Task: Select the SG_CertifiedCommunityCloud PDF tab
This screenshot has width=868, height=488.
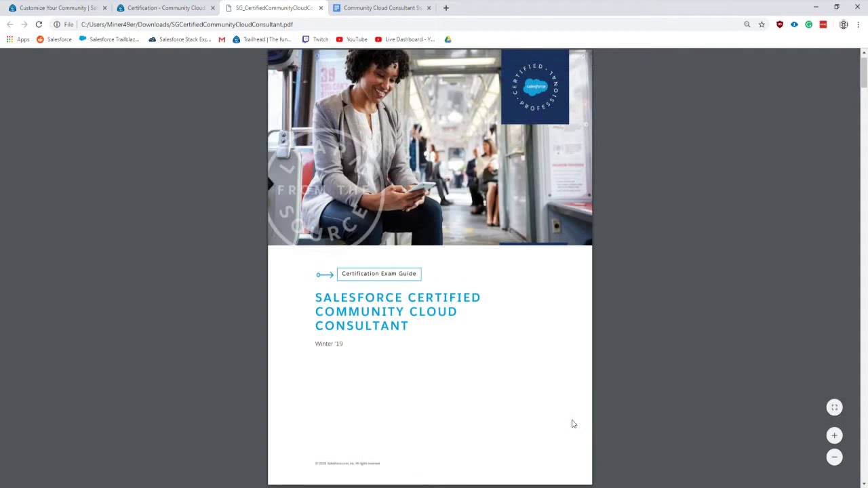Action: (274, 8)
